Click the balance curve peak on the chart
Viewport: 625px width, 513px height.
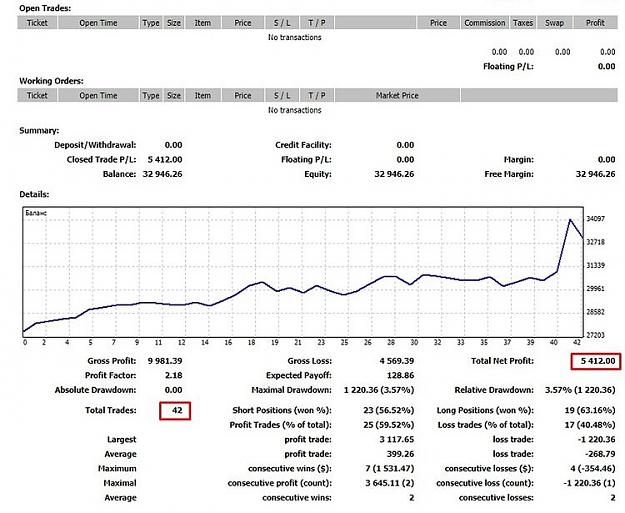(570, 220)
